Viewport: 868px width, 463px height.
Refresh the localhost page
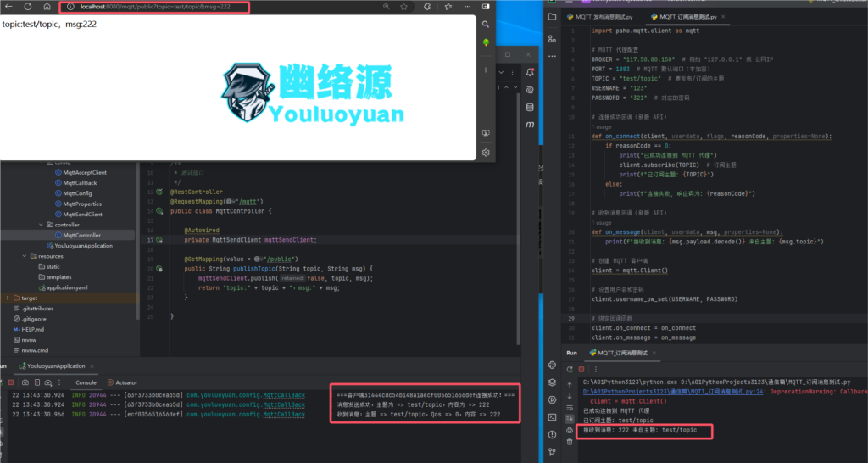click(x=28, y=7)
